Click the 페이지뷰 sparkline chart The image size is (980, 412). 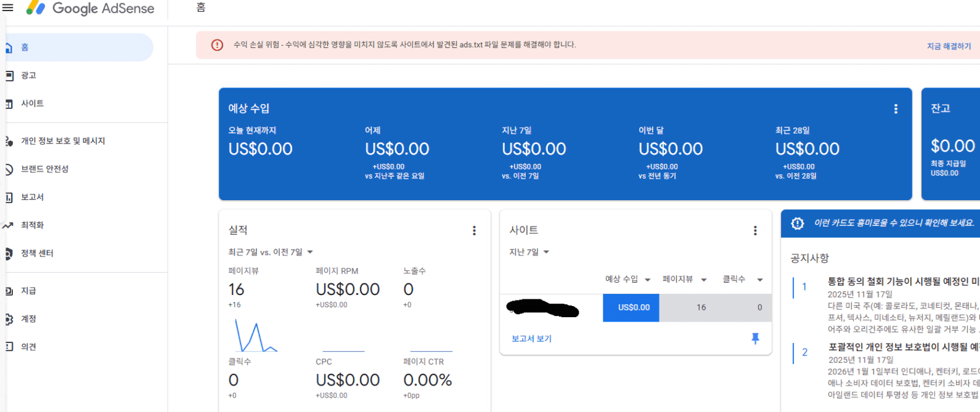tap(255, 336)
